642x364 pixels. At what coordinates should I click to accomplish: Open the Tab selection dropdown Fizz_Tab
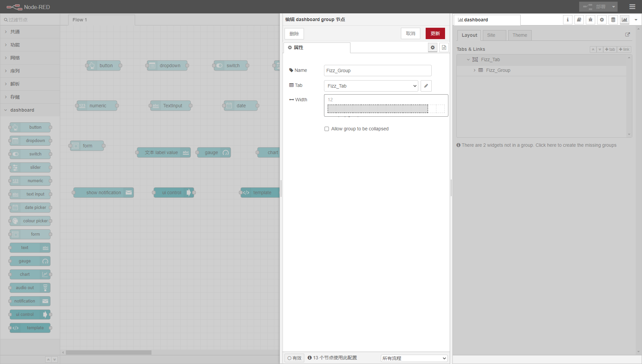[371, 86]
